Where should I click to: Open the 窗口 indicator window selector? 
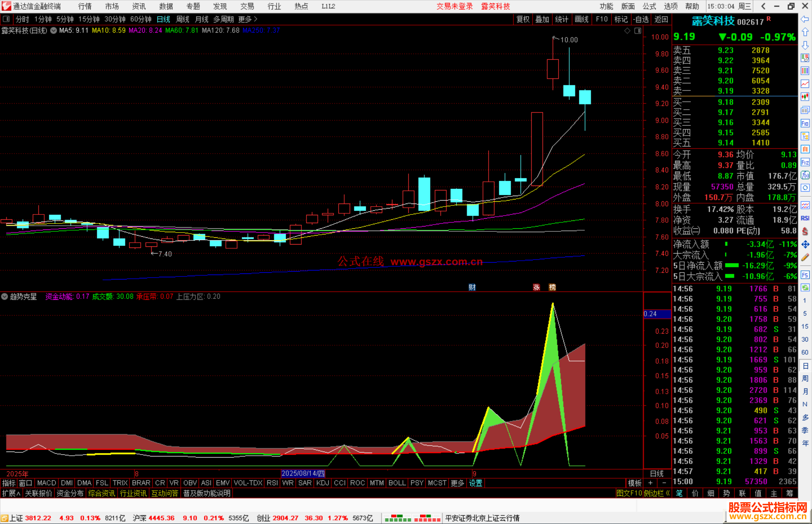coord(26,483)
